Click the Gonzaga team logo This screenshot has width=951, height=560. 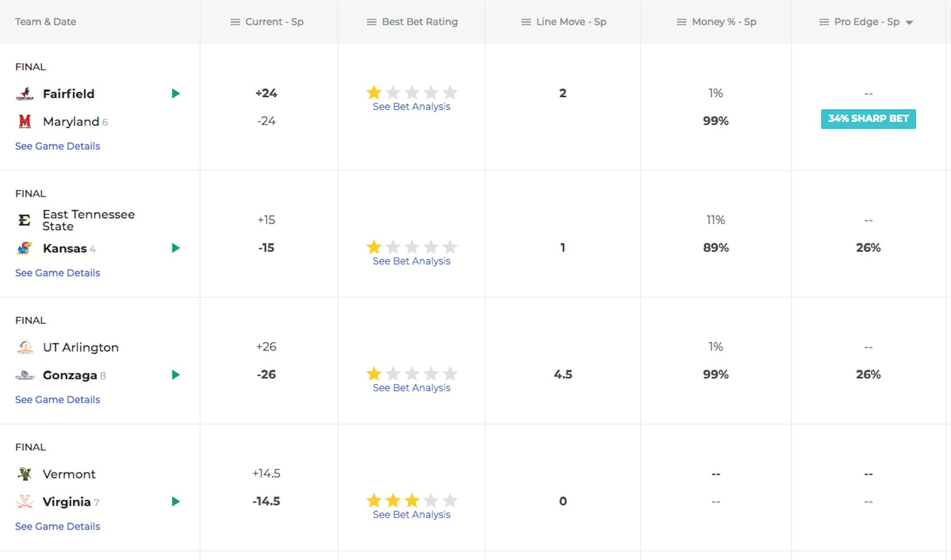(25, 376)
